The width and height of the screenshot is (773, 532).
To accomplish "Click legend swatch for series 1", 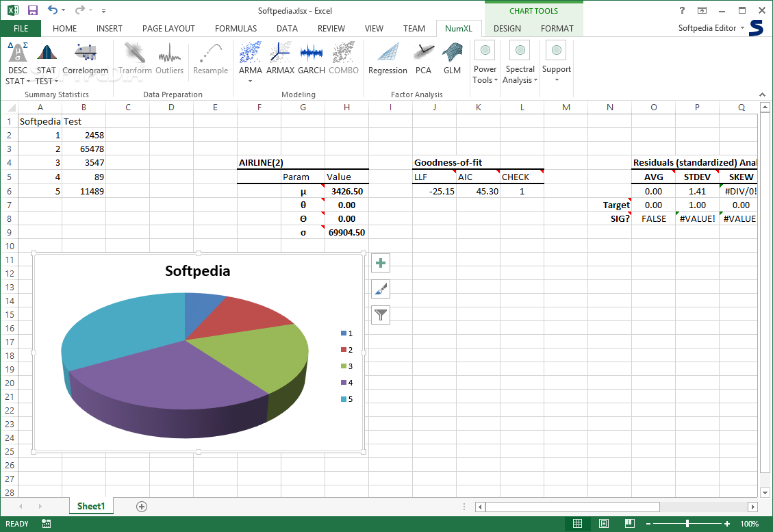I will pyautogui.click(x=343, y=333).
